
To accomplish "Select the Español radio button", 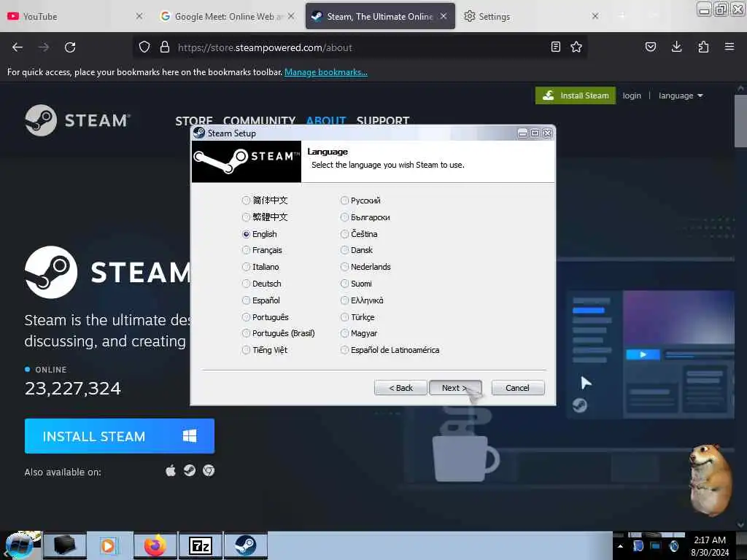I will 247,300.
